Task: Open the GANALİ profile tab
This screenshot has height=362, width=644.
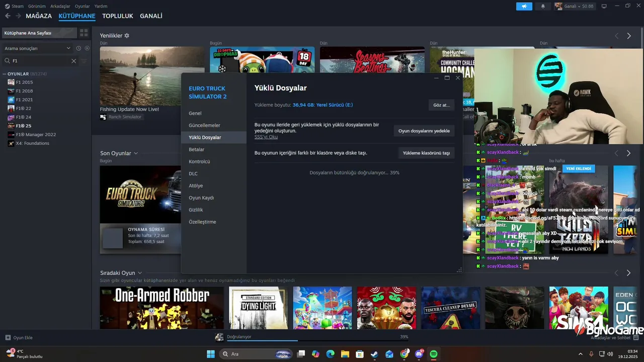Action: click(x=151, y=16)
